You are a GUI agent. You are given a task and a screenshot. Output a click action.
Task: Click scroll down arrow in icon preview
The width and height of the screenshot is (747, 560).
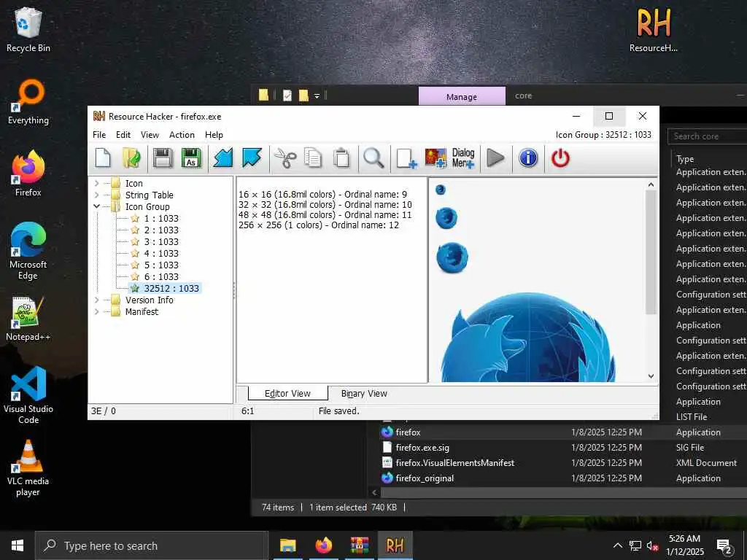pos(651,376)
